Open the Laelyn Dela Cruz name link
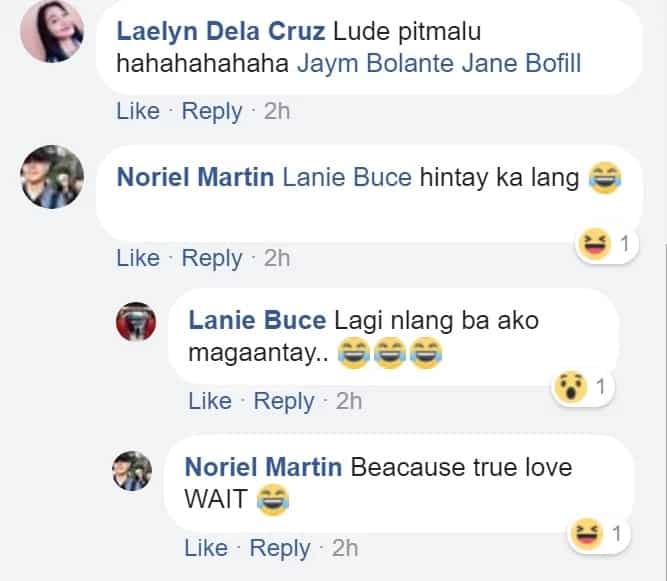Viewport: 667px width, 581px height. tap(221, 31)
